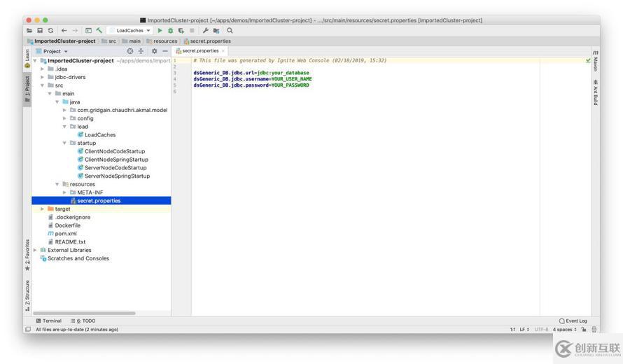Select pom.xml in project tree
The image size is (623, 364).
pos(66,234)
